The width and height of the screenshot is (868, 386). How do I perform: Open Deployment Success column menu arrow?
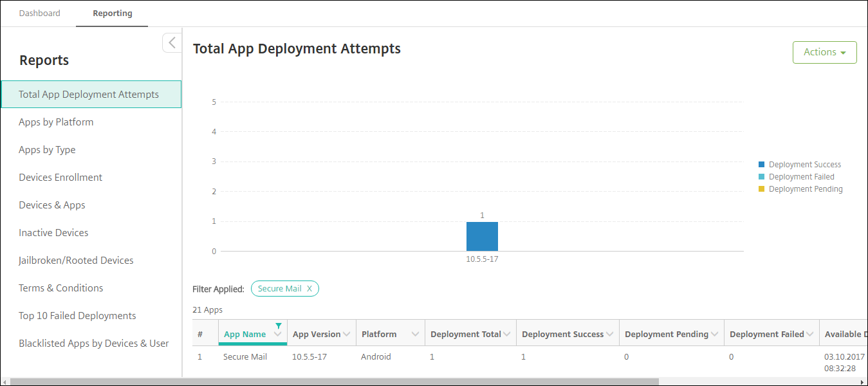[610, 335]
